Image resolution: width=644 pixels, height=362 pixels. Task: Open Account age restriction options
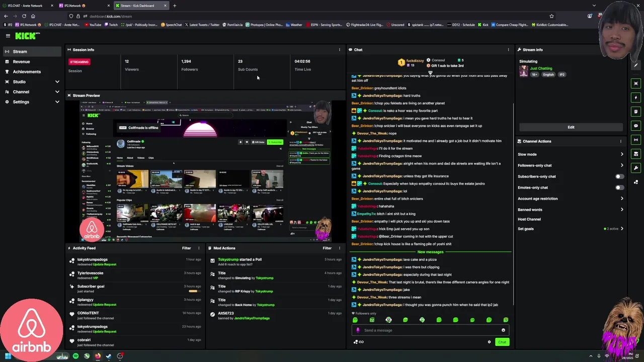pyautogui.click(x=571, y=199)
